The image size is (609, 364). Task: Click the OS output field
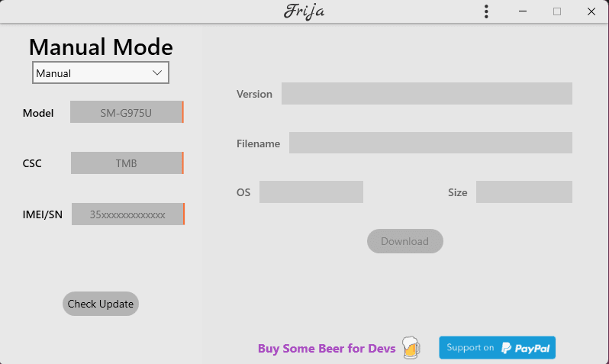pyautogui.click(x=311, y=192)
